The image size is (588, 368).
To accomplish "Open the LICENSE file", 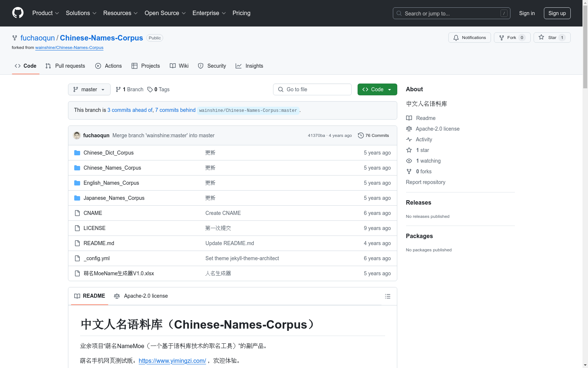I will pyautogui.click(x=94, y=228).
